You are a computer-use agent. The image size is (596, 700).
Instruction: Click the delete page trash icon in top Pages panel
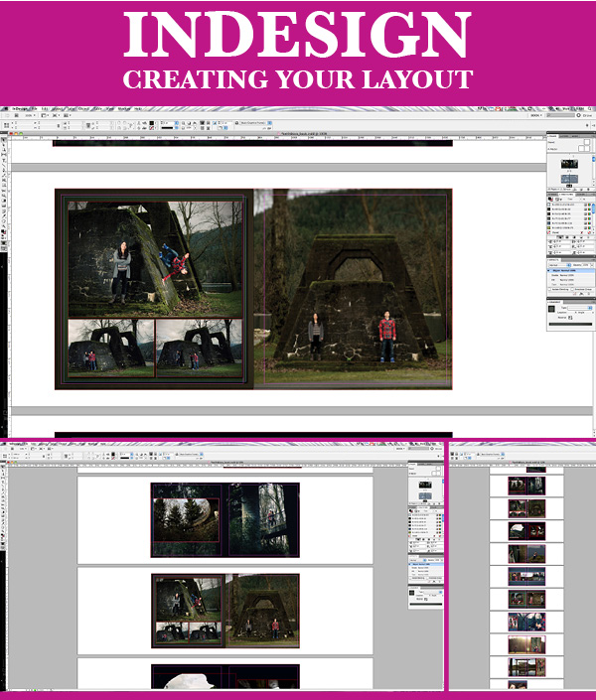coord(588,190)
